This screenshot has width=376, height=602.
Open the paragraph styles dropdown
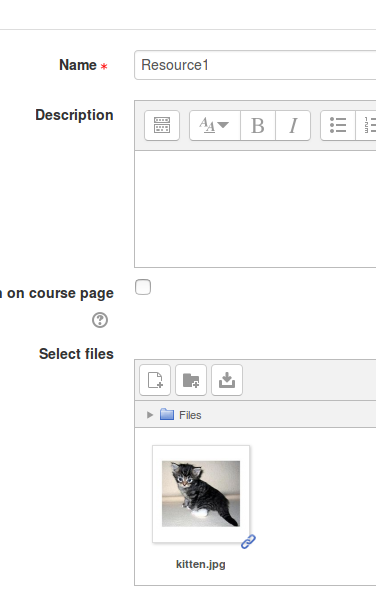pyautogui.click(x=215, y=126)
